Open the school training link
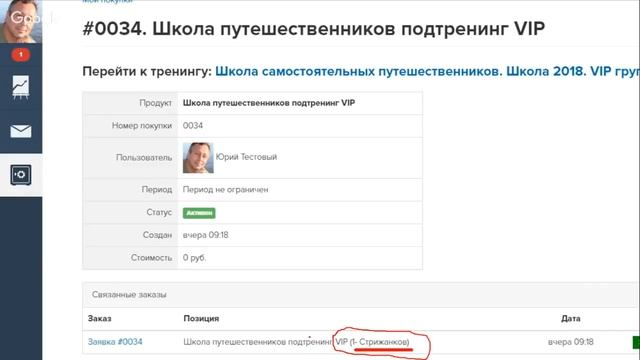The height and width of the screenshot is (360, 640). 427,71
